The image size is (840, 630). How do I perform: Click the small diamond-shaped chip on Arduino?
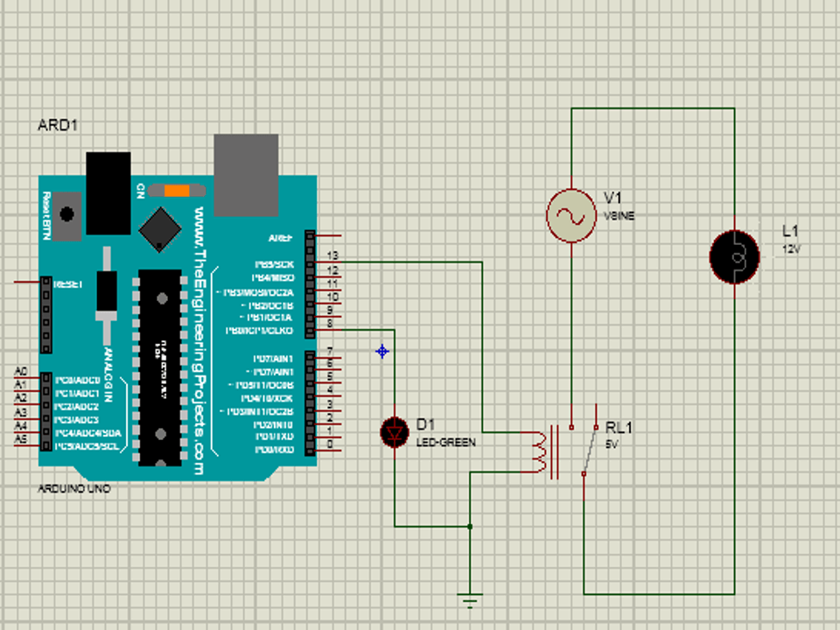click(x=159, y=229)
